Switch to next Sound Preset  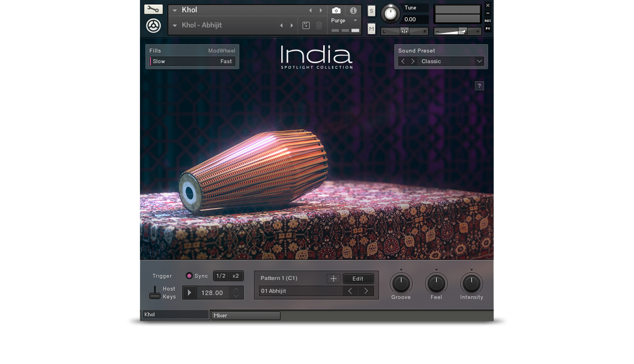(413, 61)
